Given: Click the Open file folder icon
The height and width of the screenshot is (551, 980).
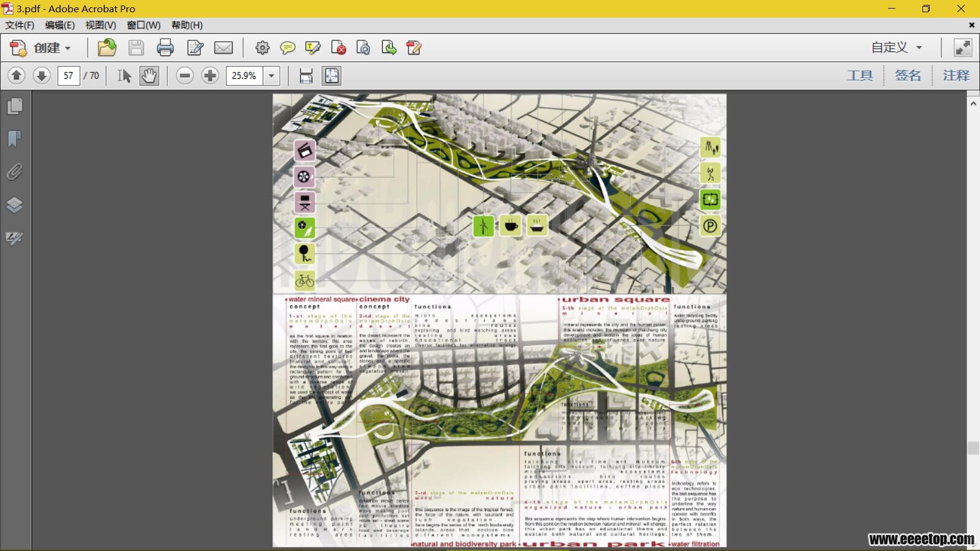Looking at the screenshot, I should 107,48.
